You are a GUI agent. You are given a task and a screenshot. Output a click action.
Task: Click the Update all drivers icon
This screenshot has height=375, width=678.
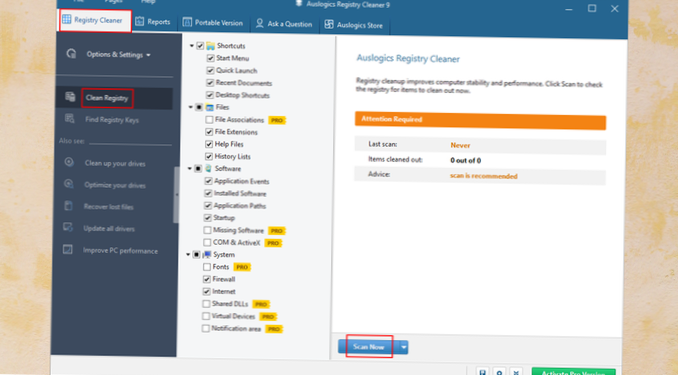(68, 227)
